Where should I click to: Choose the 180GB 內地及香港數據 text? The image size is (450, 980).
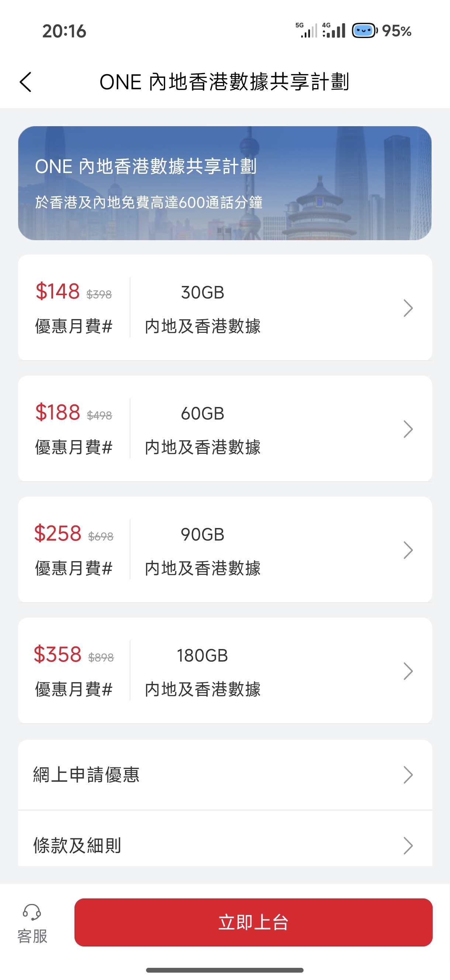(x=202, y=672)
